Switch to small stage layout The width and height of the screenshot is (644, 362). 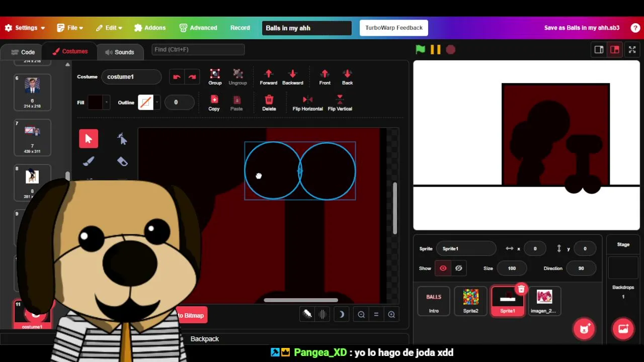pos(599,49)
